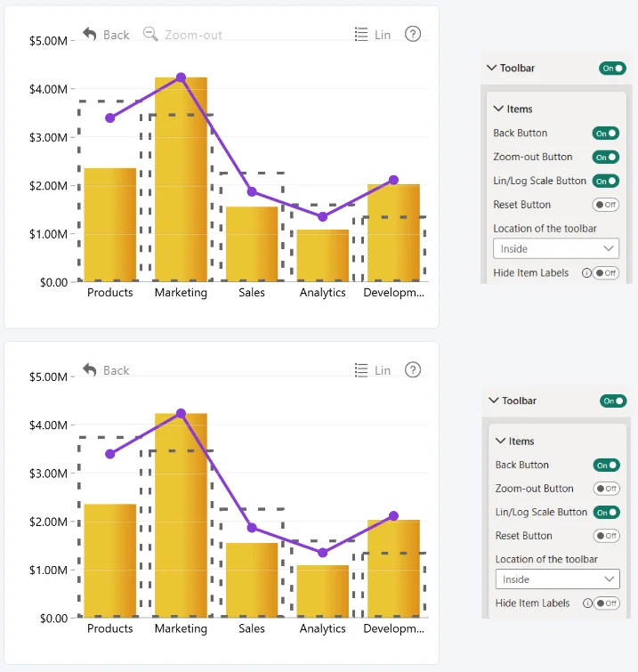Enable Hide Item Labels in upper panel
638x672 pixels.
point(606,273)
